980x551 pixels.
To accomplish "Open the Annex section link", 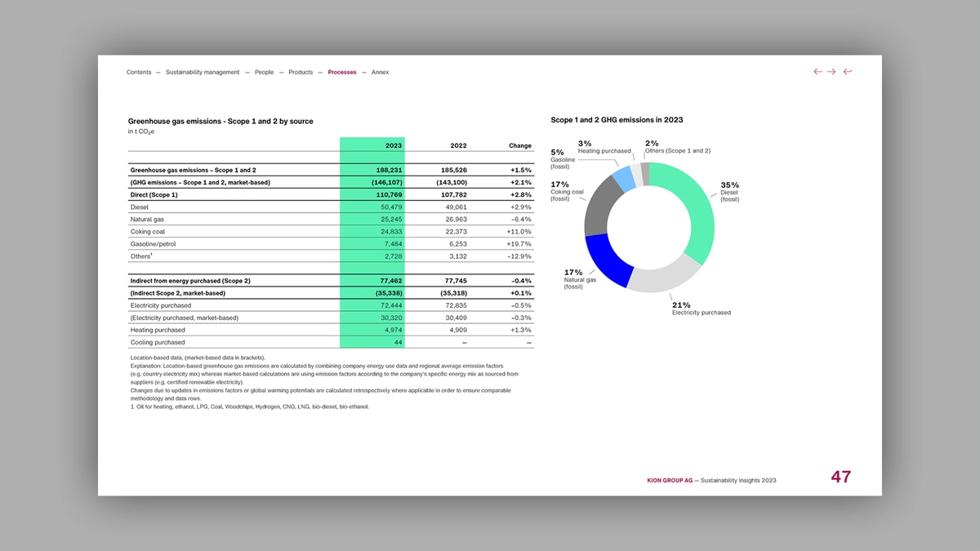I will coord(380,72).
